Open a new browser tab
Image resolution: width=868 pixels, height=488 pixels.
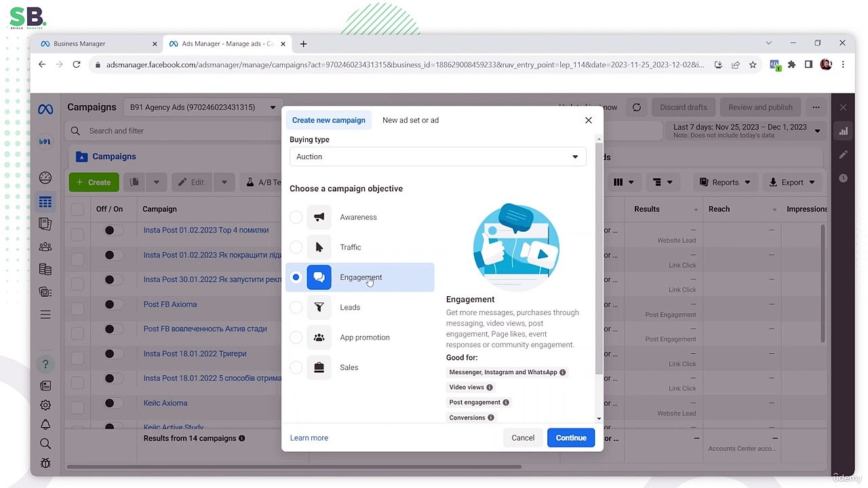(x=303, y=44)
